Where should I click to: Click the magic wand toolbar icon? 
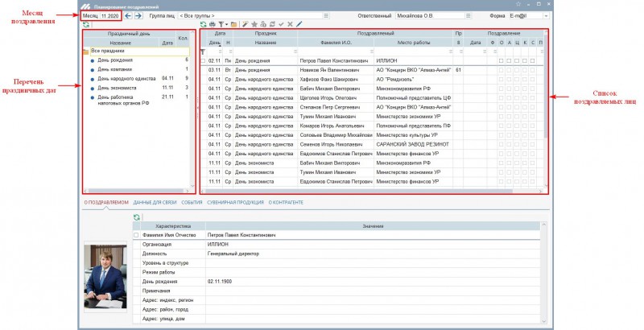coord(246,25)
